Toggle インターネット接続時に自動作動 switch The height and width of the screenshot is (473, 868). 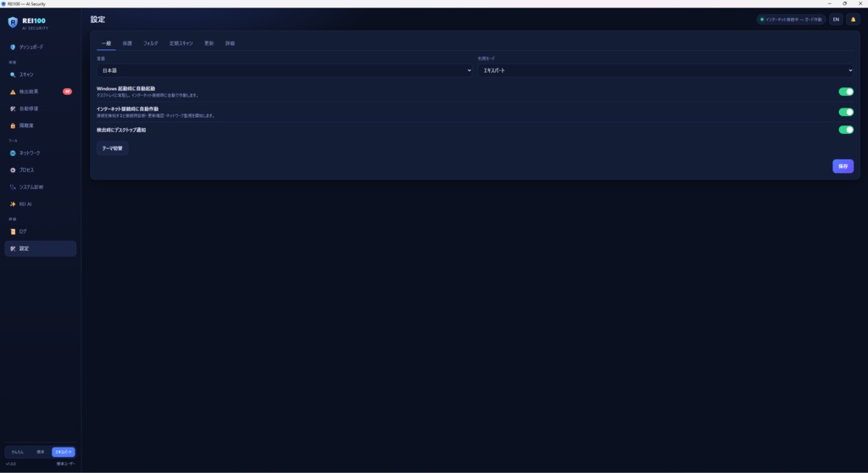tap(846, 112)
